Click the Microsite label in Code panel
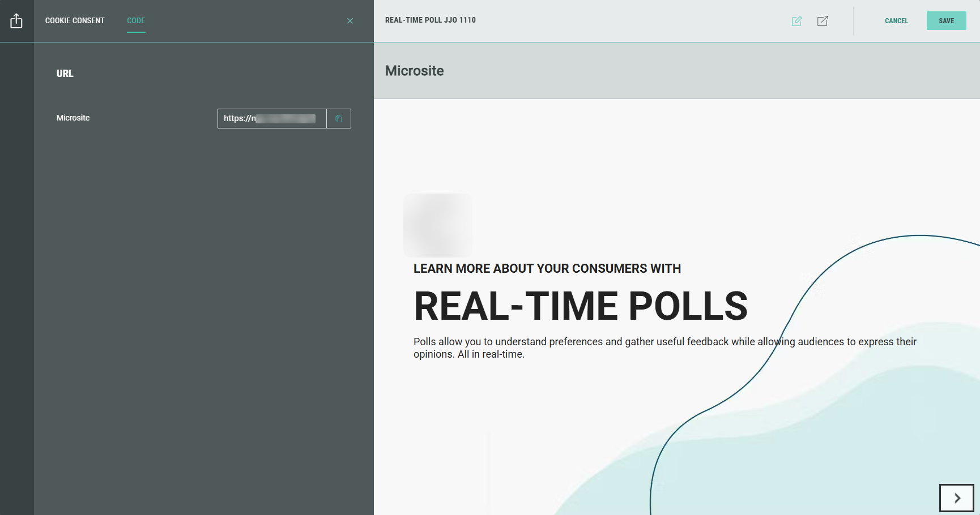The image size is (980, 515). (73, 118)
